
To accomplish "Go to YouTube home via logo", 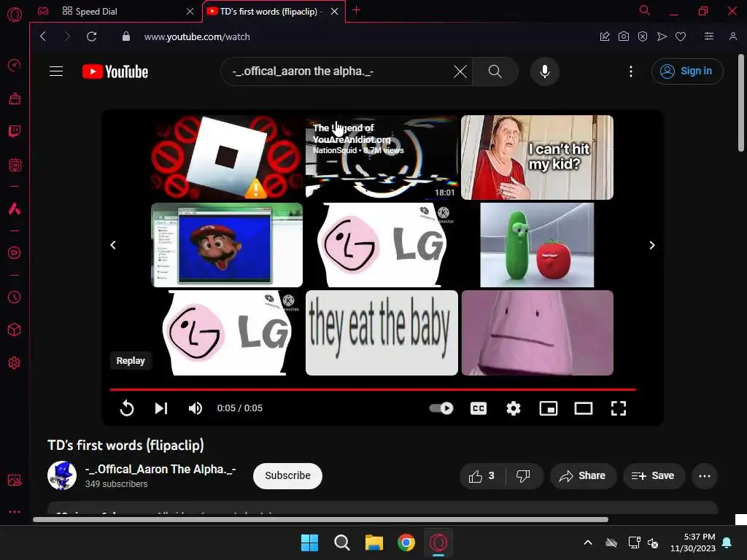I will pos(115,71).
